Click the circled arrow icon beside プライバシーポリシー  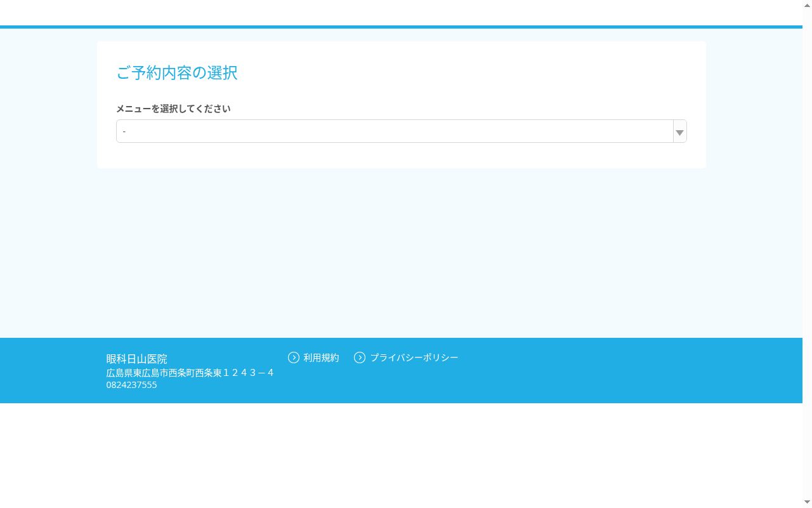click(x=360, y=358)
